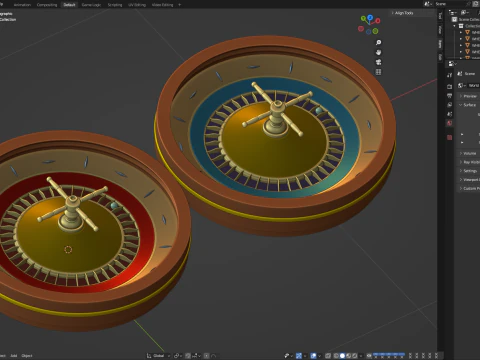This screenshot has width=480, height=360.
Task: Open the pivot point dropdown
Action: coord(177,356)
